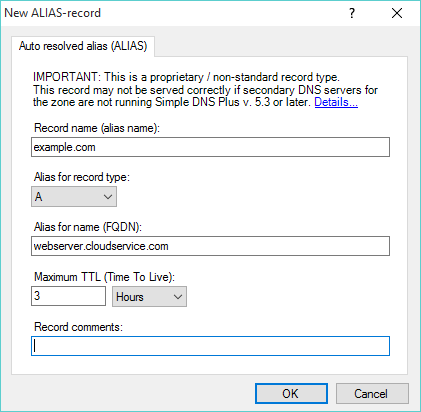Dismiss the dialog with Cancel
Screen dimensions: 421x412
[x=372, y=394]
